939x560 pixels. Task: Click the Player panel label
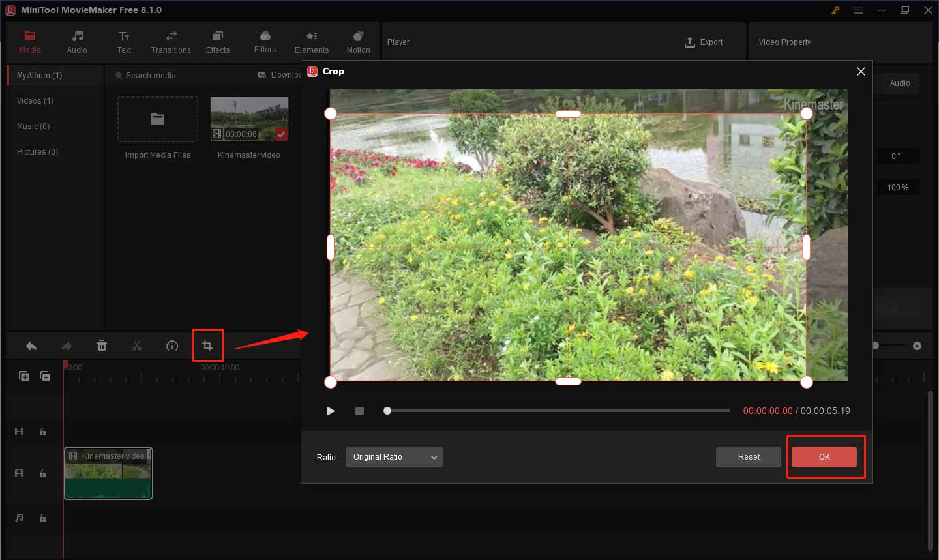tap(398, 42)
